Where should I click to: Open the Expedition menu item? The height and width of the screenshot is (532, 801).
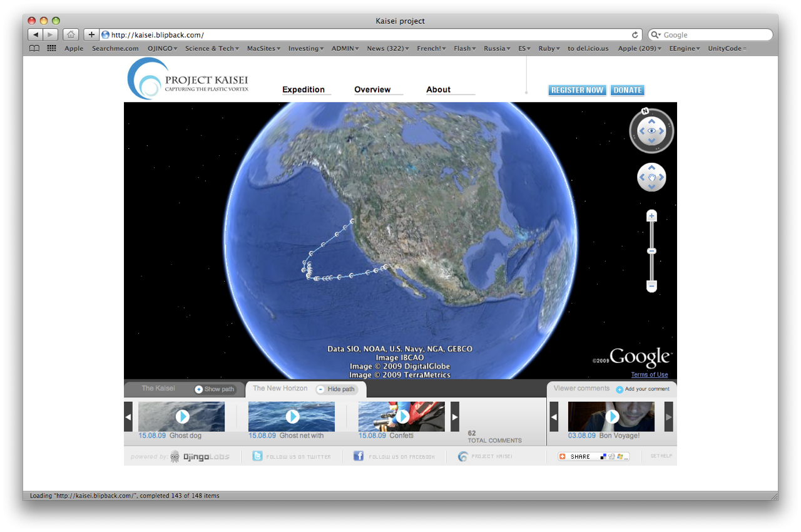click(x=304, y=90)
